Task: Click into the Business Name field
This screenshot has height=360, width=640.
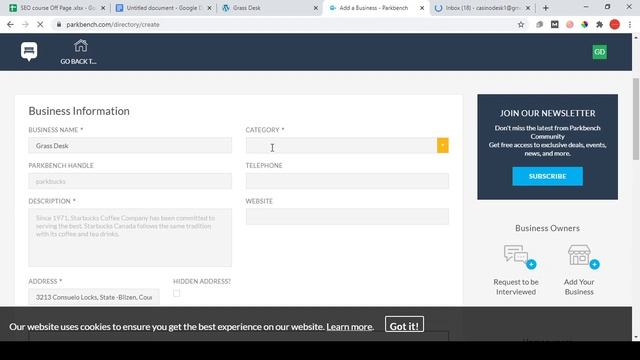Action: click(x=130, y=146)
